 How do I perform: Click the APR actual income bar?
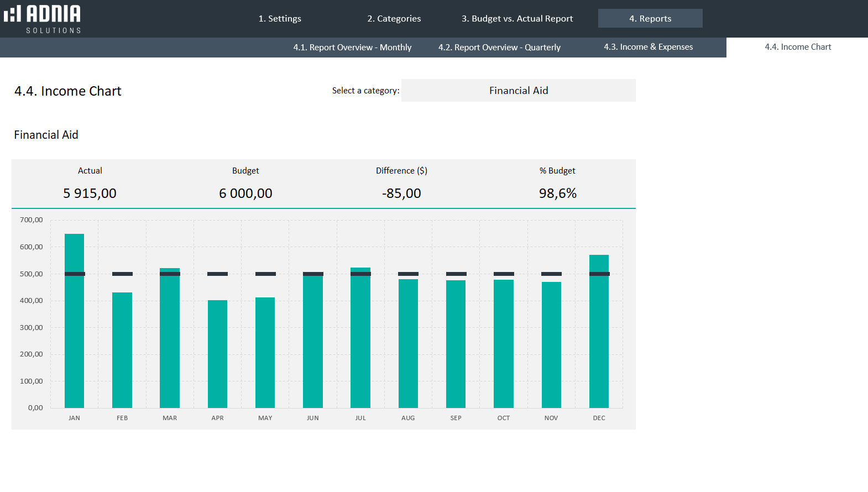[x=217, y=354]
